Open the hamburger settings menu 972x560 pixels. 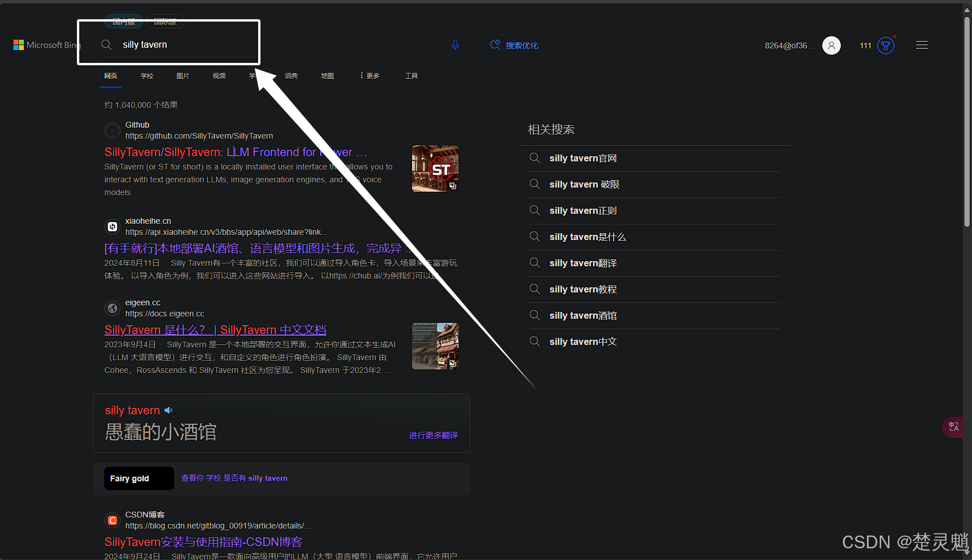(922, 45)
